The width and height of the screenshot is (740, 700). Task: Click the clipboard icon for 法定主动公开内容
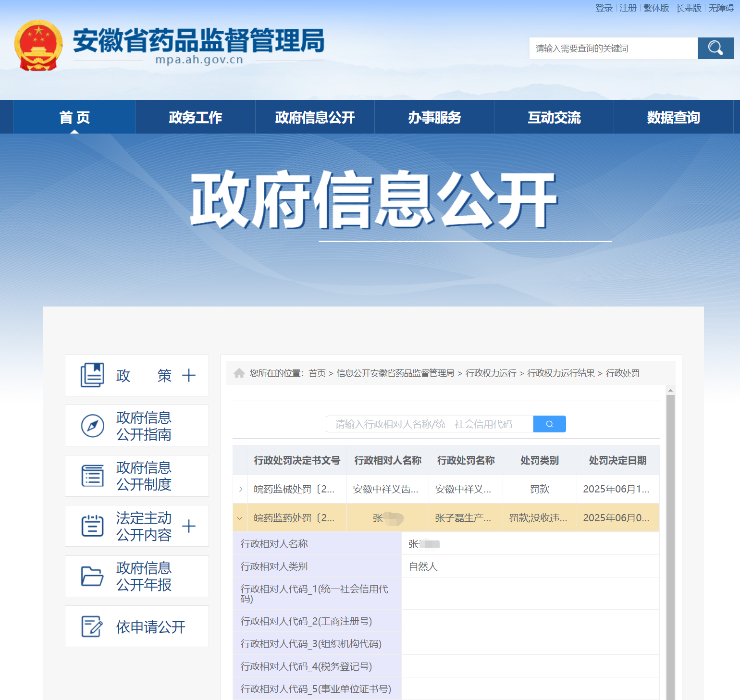click(x=93, y=526)
